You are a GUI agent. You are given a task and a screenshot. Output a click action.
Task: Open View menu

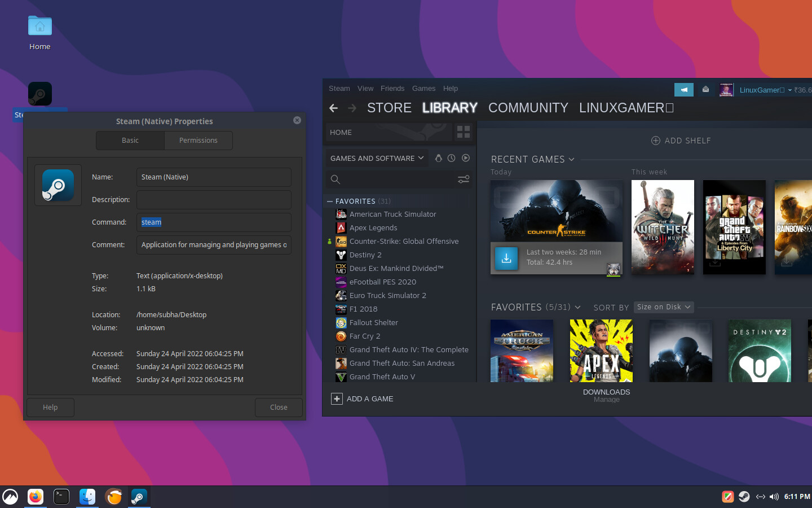pos(365,89)
